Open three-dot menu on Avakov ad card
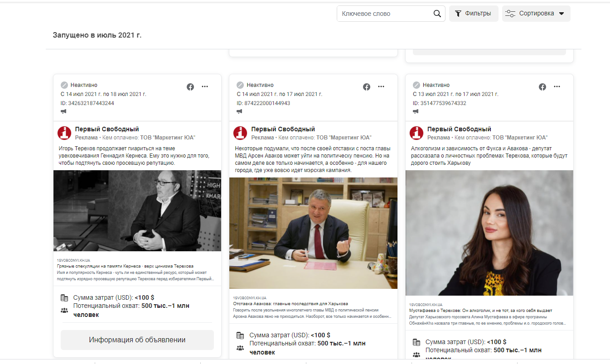 click(381, 87)
